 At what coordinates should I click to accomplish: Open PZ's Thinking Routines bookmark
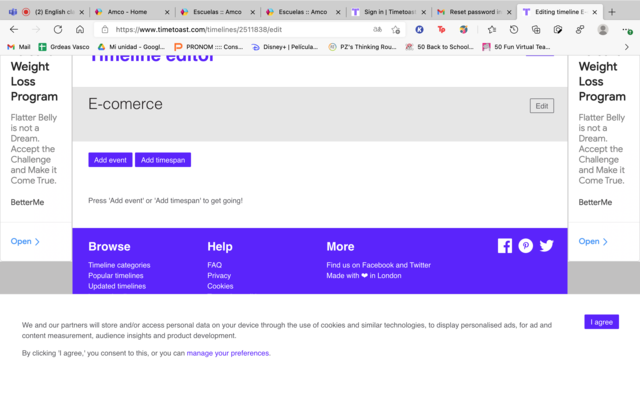[362, 47]
